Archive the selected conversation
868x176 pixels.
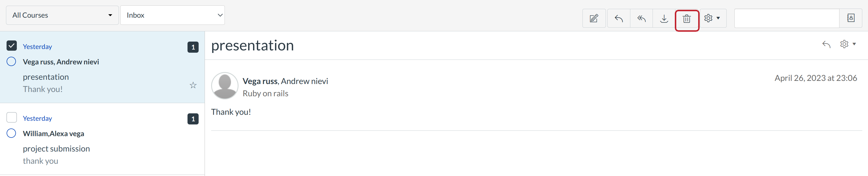click(x=664, y=18)
